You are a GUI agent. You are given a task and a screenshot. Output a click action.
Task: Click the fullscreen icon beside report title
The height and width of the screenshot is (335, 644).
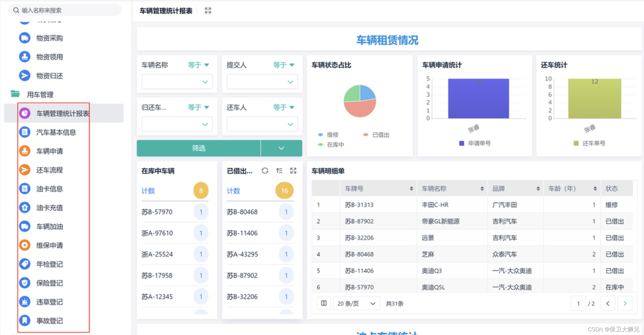(208, 11)
